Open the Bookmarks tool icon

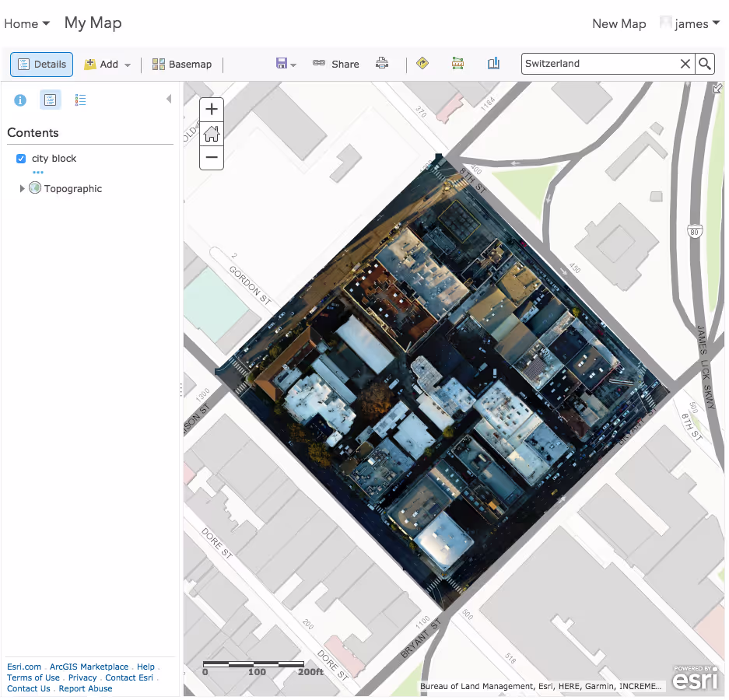coord(493,64)
